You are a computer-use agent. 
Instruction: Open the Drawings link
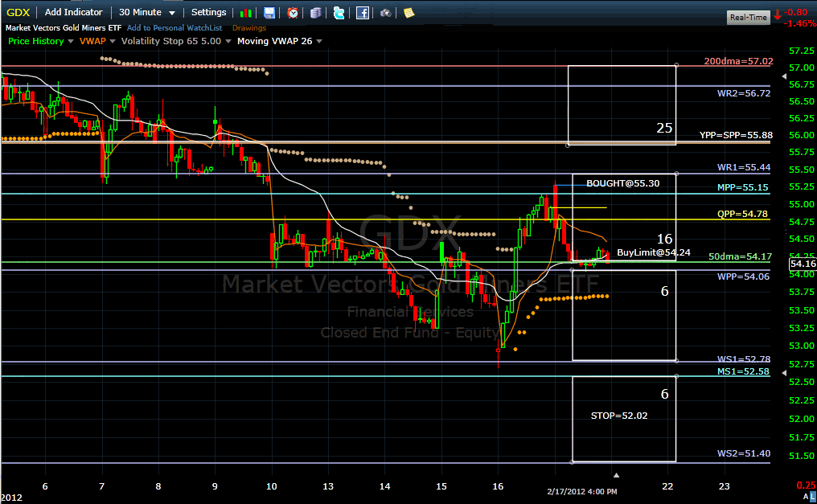pyautogui.click(x=249, y=28)
